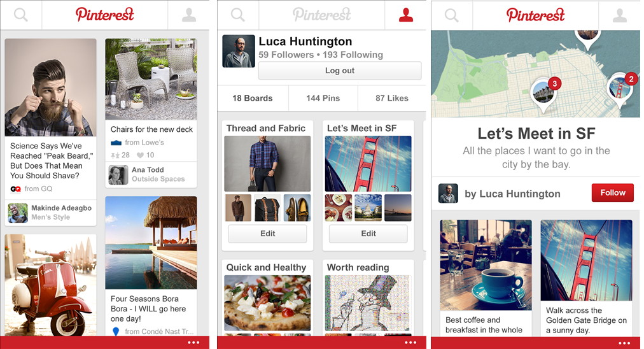Edit the Thread and Fabric board
This screenshot has width=644, height=349.
tap(267, 234)
